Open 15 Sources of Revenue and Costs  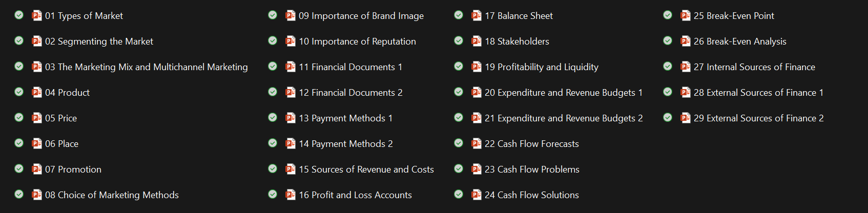(366, 169)
